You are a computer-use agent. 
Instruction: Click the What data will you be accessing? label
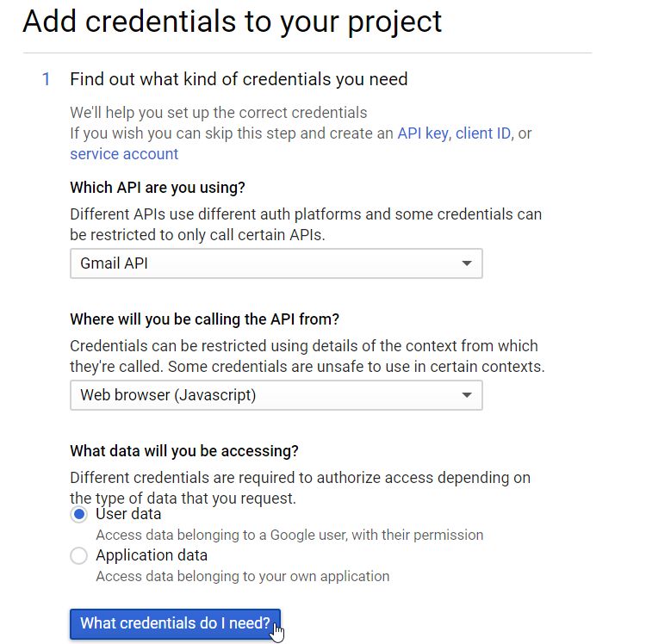click(x=184, y=451)
